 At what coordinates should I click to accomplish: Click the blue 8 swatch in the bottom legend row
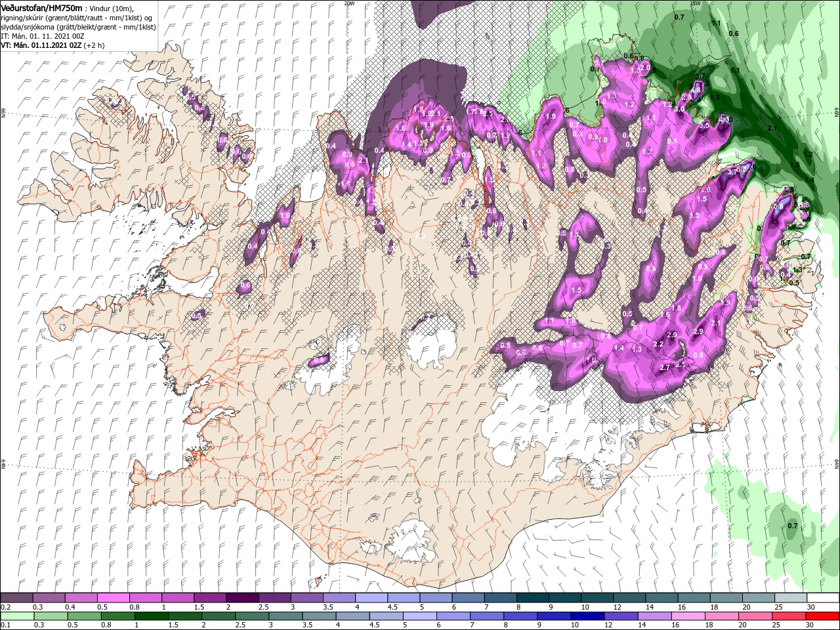pos(520,616)
